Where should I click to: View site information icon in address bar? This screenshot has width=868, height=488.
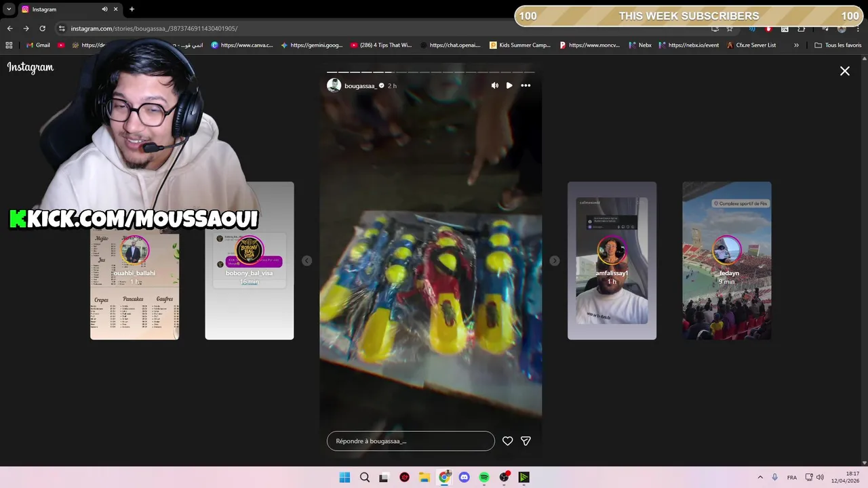[62, 28]
